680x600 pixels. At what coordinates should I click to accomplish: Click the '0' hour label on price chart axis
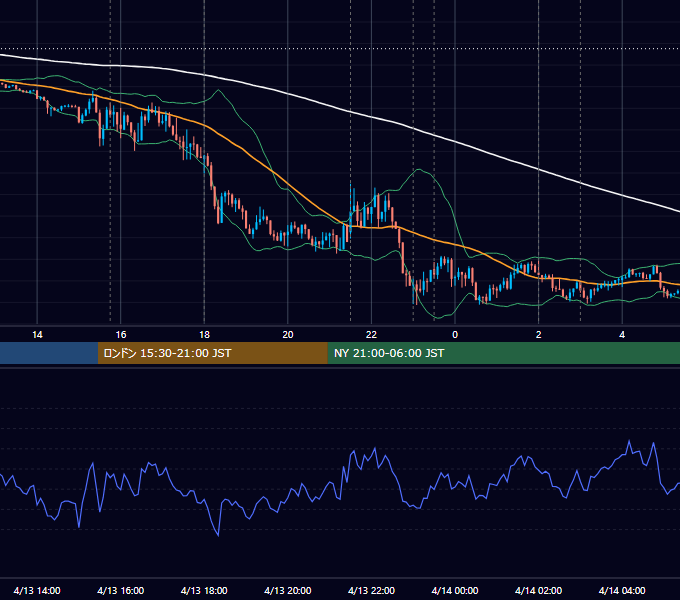(x=455, y=334)
